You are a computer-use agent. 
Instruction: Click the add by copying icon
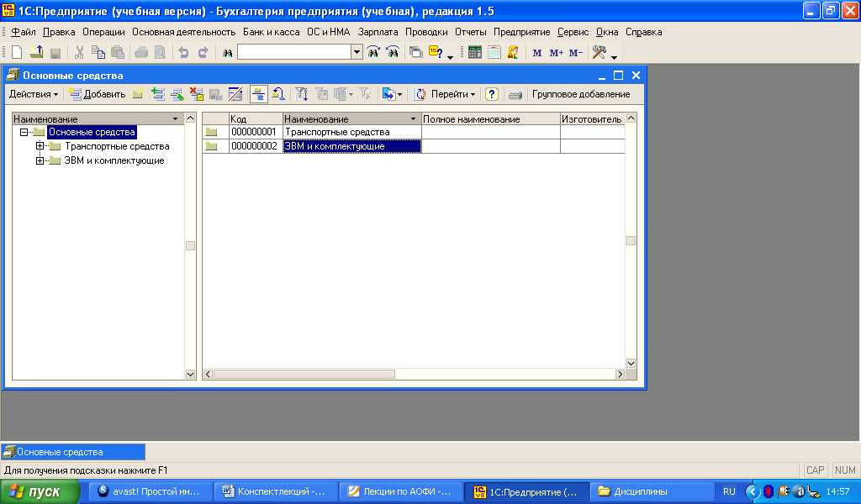[158, 94]
